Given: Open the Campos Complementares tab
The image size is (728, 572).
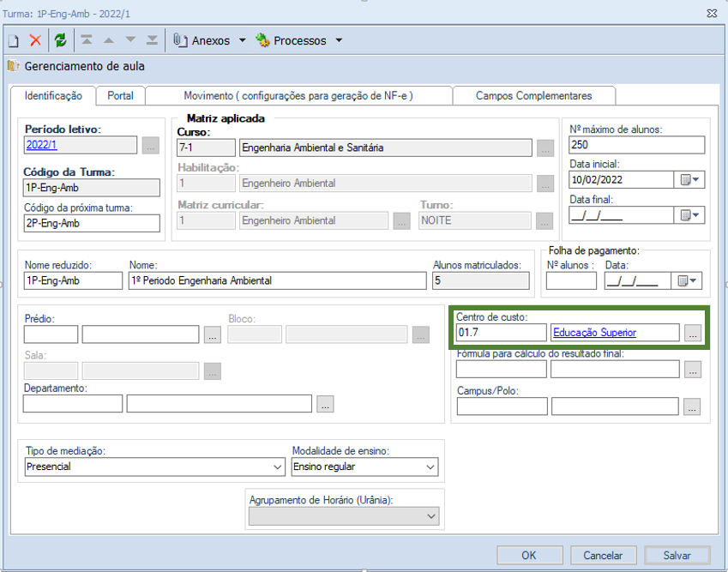Looking at the screenshot, I should point(534,96).
